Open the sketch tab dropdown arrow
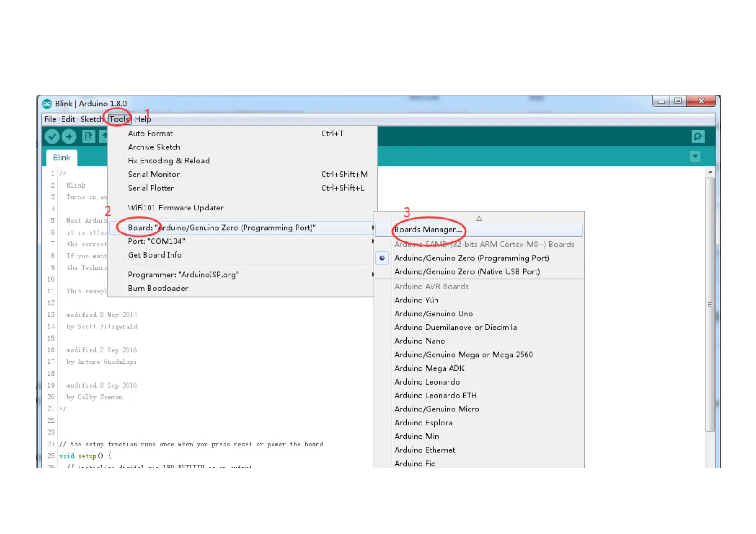 click(695, 156)
